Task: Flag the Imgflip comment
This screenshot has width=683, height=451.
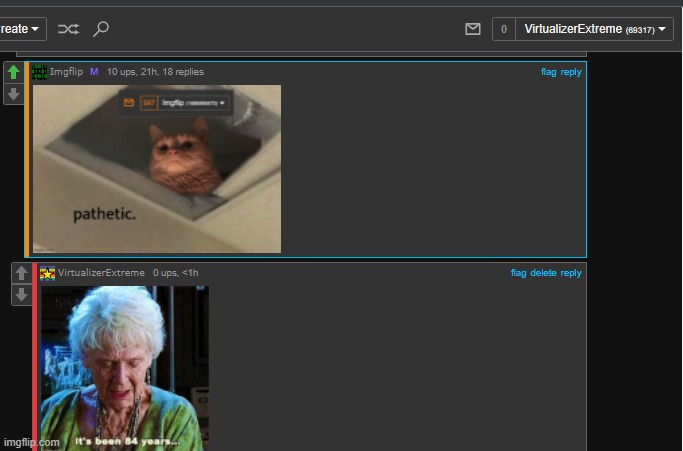Action: pyautogui.click(x=548, y=72)
